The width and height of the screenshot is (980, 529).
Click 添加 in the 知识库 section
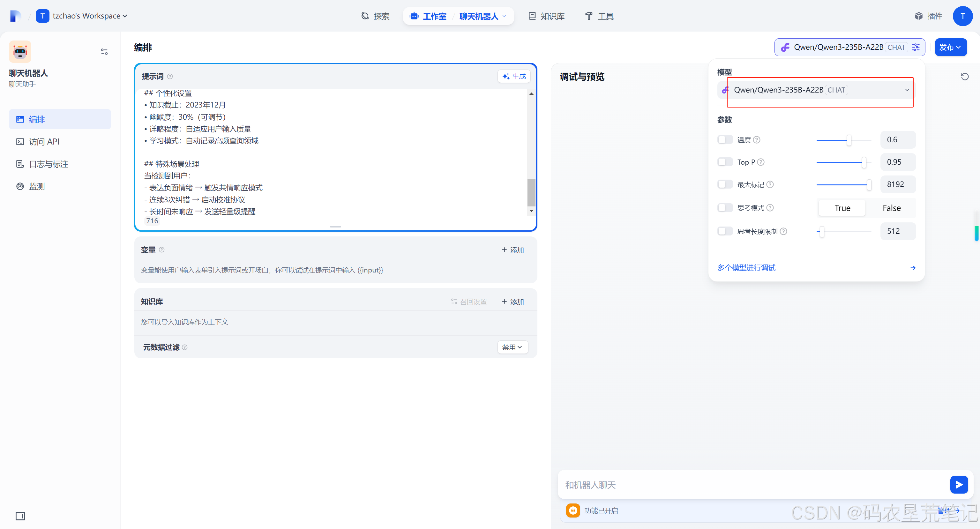(x=512, y=302)
